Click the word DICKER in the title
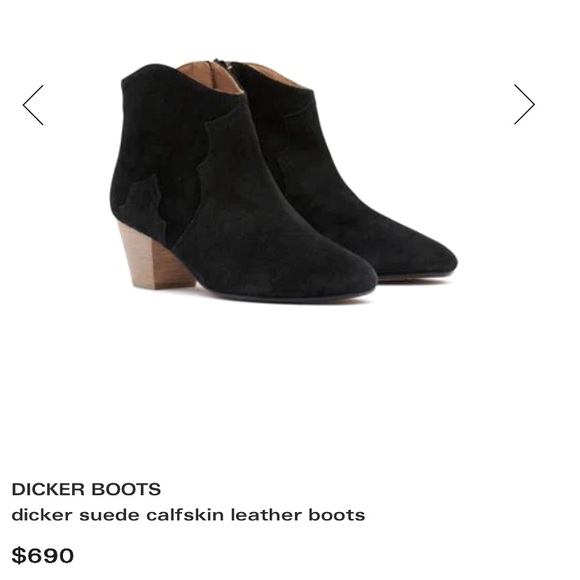This screenshot has width=580, height=580. (49, 489)
